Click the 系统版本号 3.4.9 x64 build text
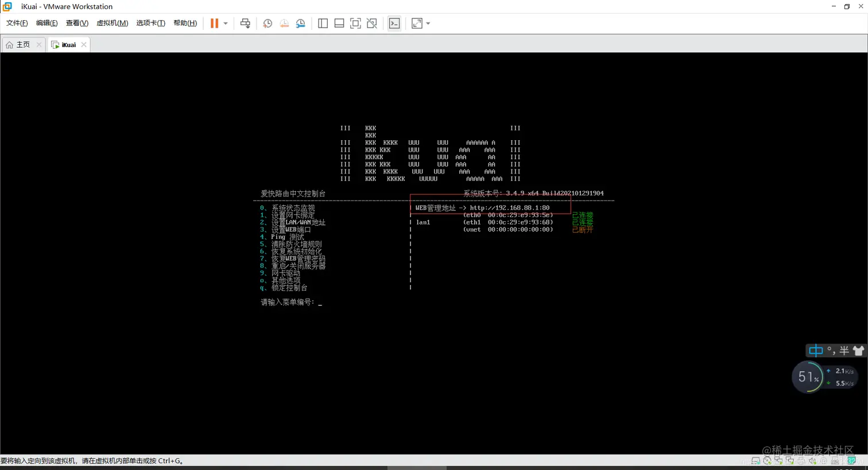The image size is (868, 470). [x=533, y=194]
